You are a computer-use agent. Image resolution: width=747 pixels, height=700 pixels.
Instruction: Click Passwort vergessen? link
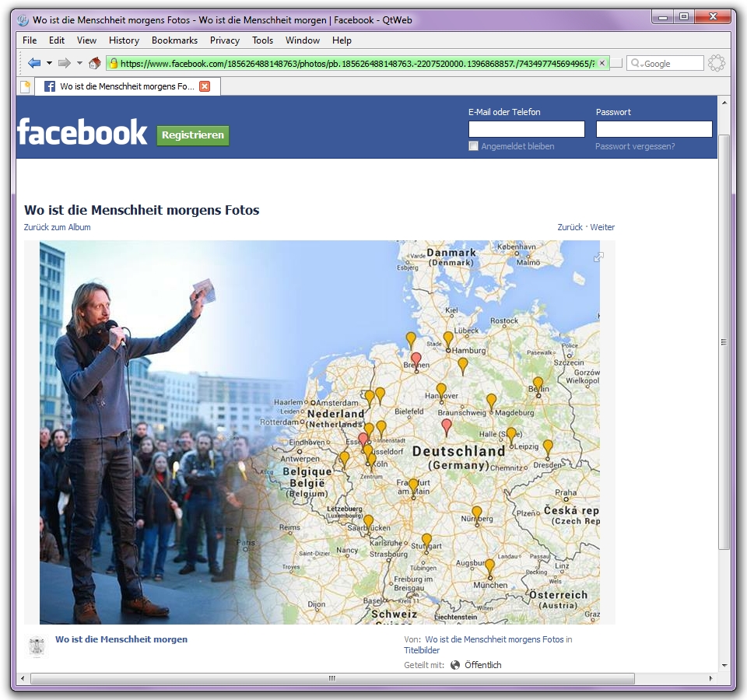click(x=635, y=146)
